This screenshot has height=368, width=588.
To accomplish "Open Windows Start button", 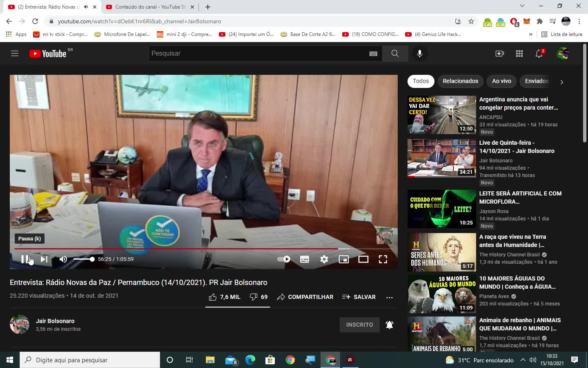I will (x=10, y=360).
